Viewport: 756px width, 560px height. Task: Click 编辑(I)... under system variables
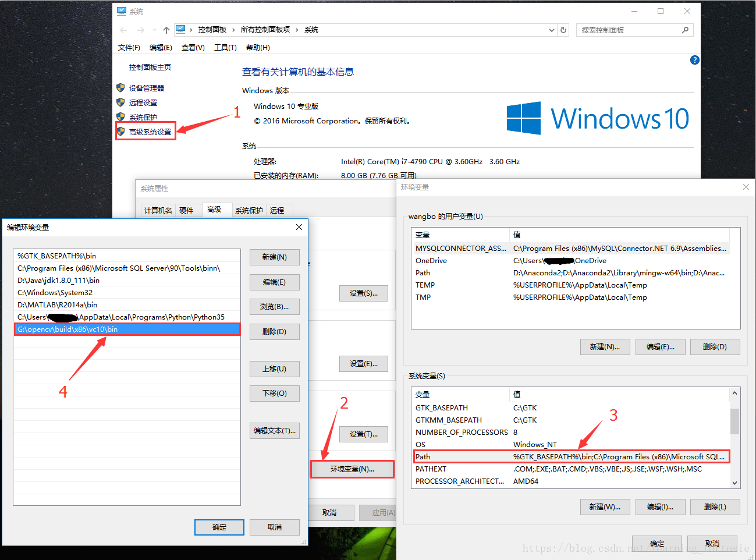tap(661, 507)
